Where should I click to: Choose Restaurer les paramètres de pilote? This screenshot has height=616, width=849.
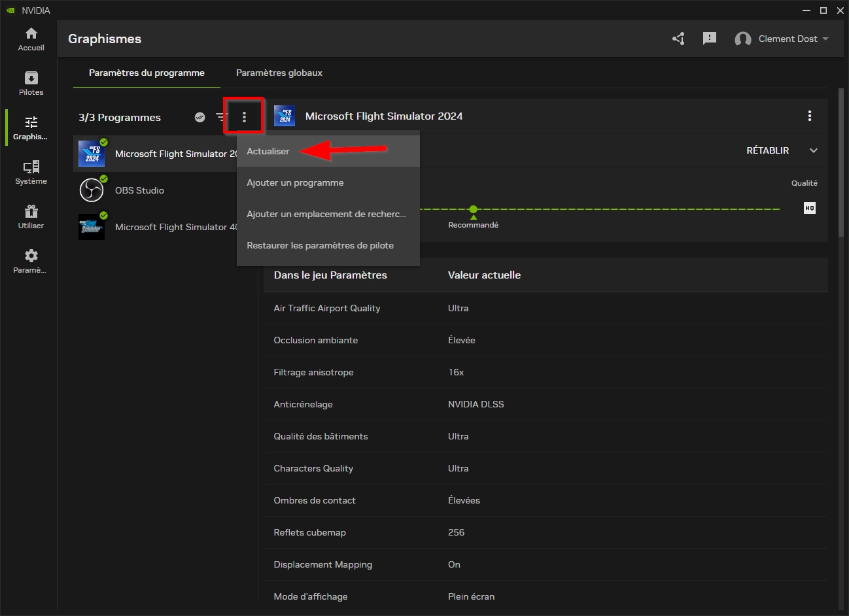(328, 245)
